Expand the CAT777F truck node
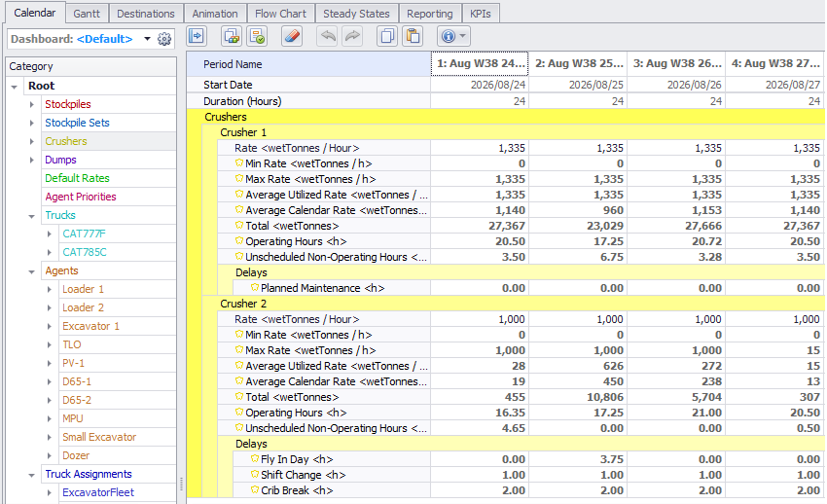Viewport: 827px width, 504px height. [x=50, y=234]
